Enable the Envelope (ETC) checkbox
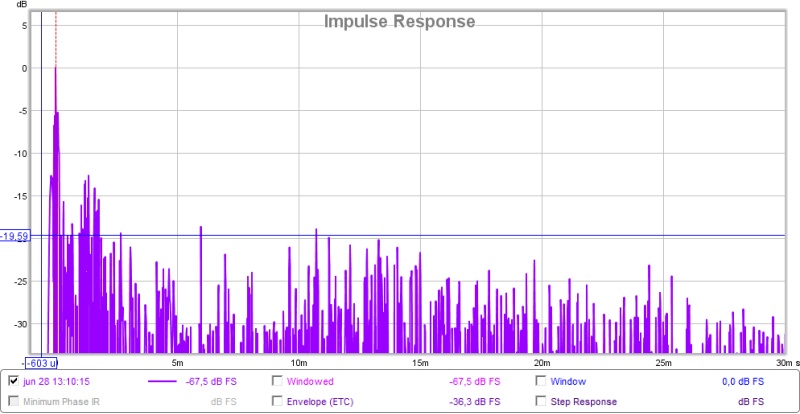 click(x=277, y=401)
